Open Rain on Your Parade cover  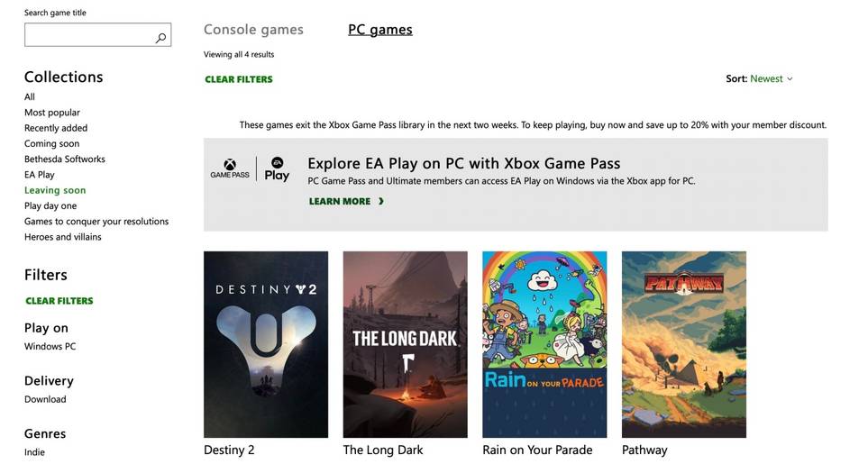click(544, 344)
